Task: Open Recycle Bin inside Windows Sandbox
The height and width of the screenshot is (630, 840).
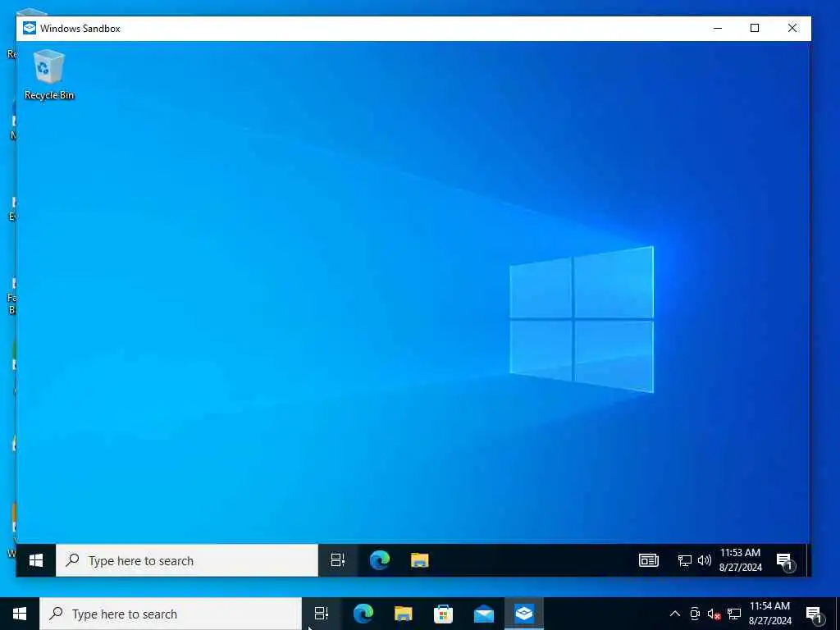Action: pyautogui.click(x=48, y=75)
